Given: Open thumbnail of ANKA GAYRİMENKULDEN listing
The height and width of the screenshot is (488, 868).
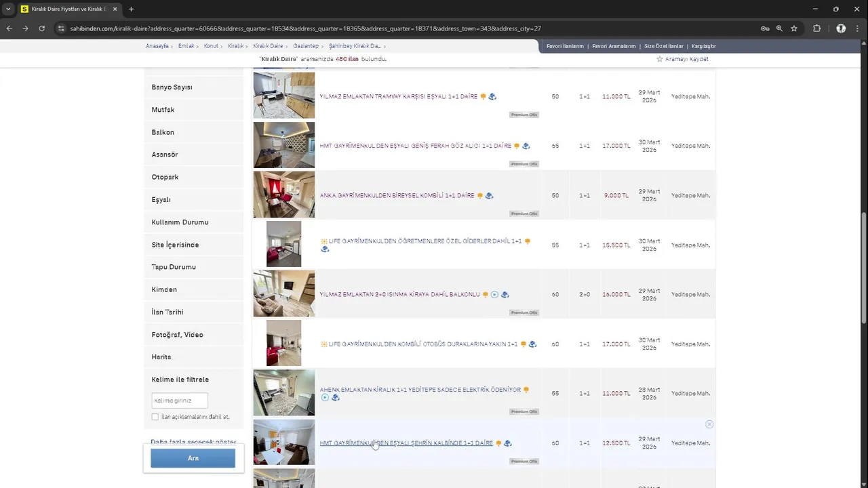Looking at the screenshot, I should 284,195.
